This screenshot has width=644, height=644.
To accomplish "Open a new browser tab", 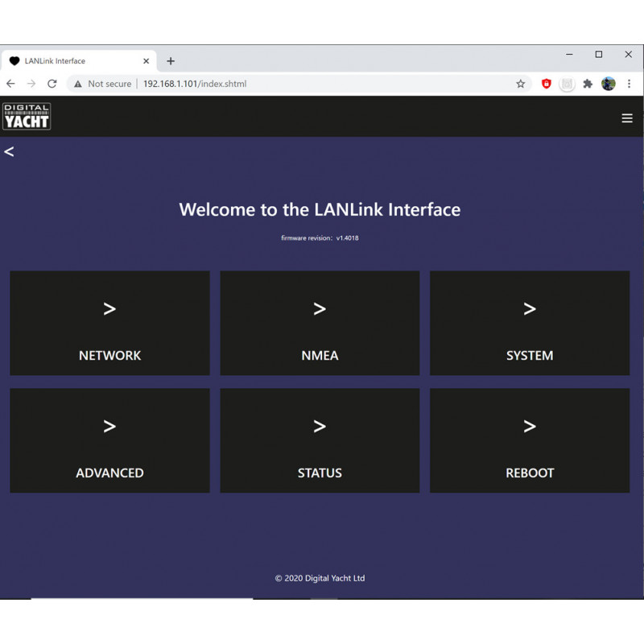I will [x=171, y=61].
